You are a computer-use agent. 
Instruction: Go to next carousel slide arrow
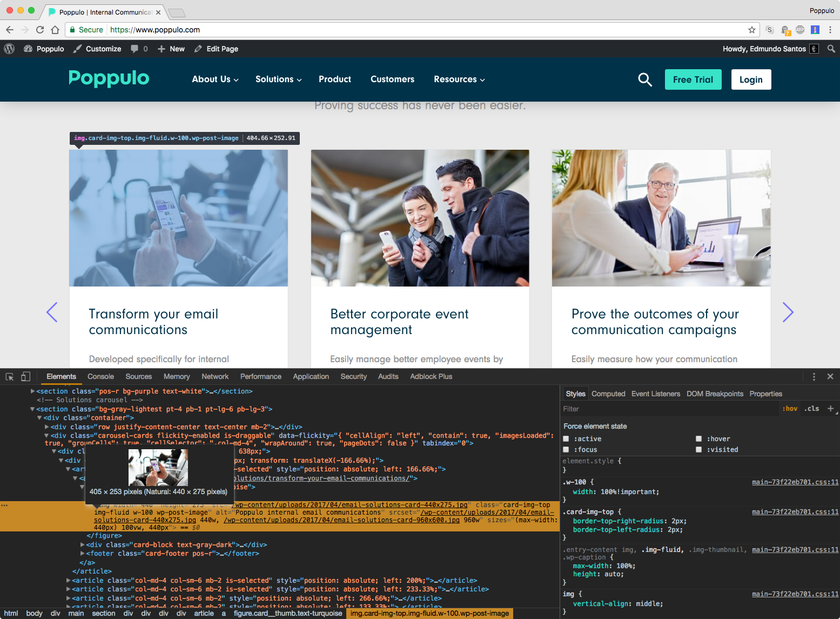click(x=788, y=312)
